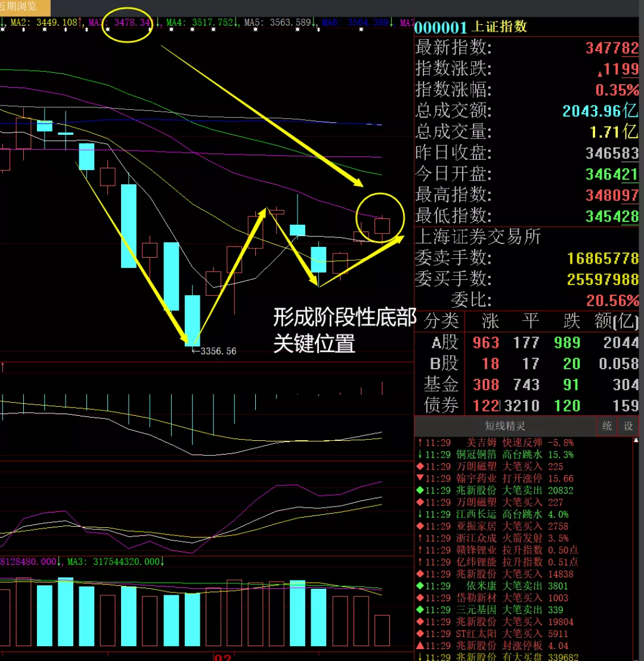Screen dimensions: 644x661
Task: Click the 指数涨跌 value 1199
Action: point(618,69)
